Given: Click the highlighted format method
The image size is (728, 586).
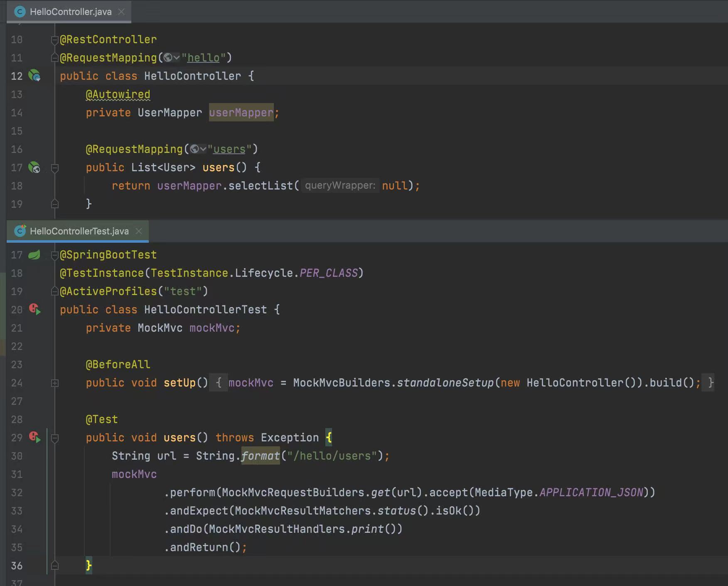Looking at the screenshot, I should point(261,456).
